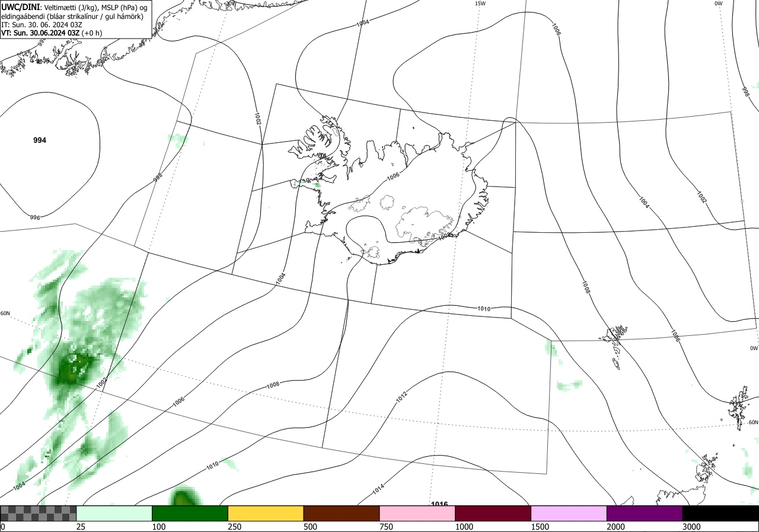This screenshot has width=759, height=532.
Task: Click the grey checkered 0–25 legend swatch
Action: (38, 513)
